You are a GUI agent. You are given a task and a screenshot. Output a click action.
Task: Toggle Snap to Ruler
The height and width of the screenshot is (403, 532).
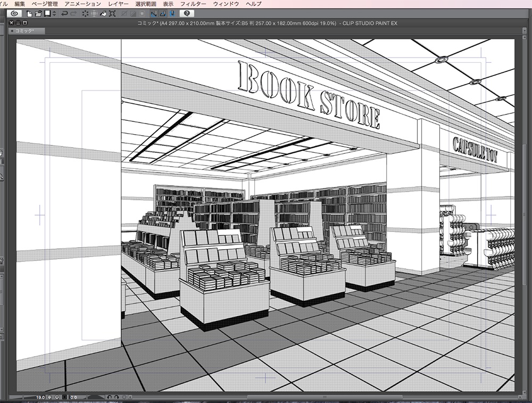click(x=154, y=14)
